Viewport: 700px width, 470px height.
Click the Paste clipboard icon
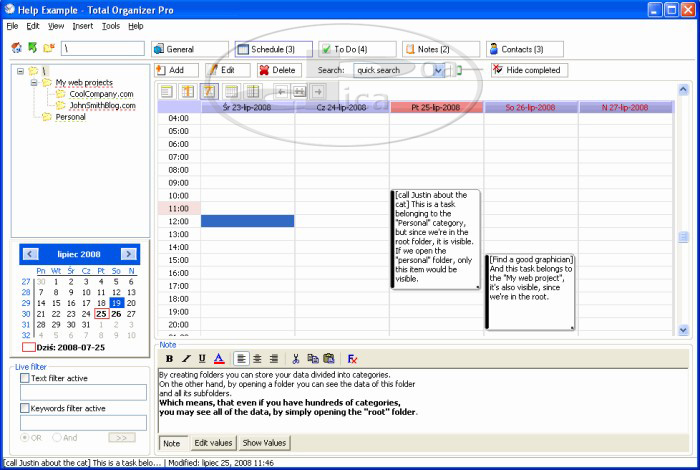[328, 358]
